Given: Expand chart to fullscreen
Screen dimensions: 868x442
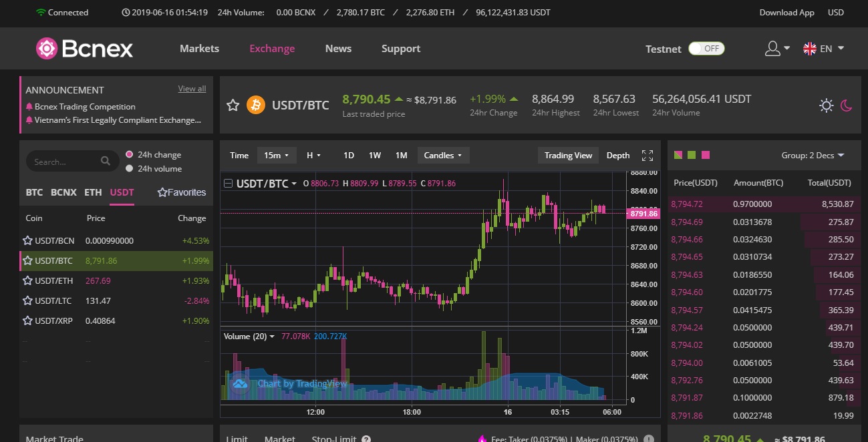Looking at the screenshot, I should pyautogui.click(x=647, y=156).
